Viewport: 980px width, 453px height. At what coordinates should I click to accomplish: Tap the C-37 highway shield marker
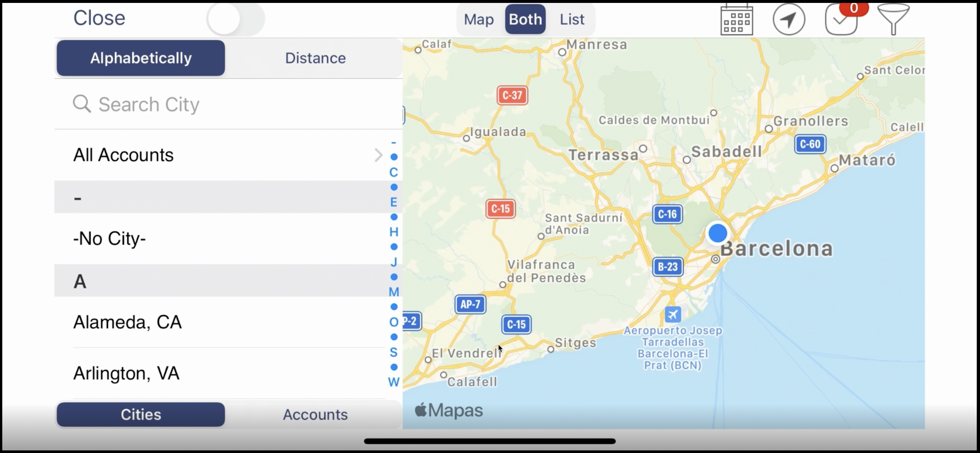512,95
